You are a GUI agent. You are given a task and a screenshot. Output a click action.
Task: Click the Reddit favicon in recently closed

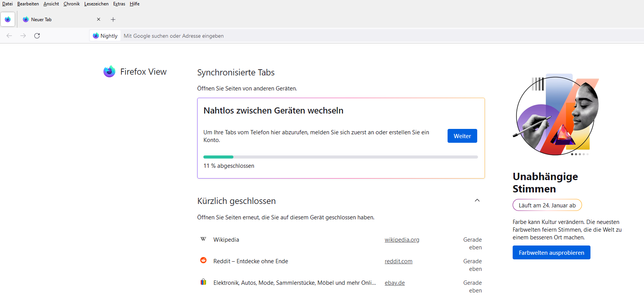click(203, 261)
